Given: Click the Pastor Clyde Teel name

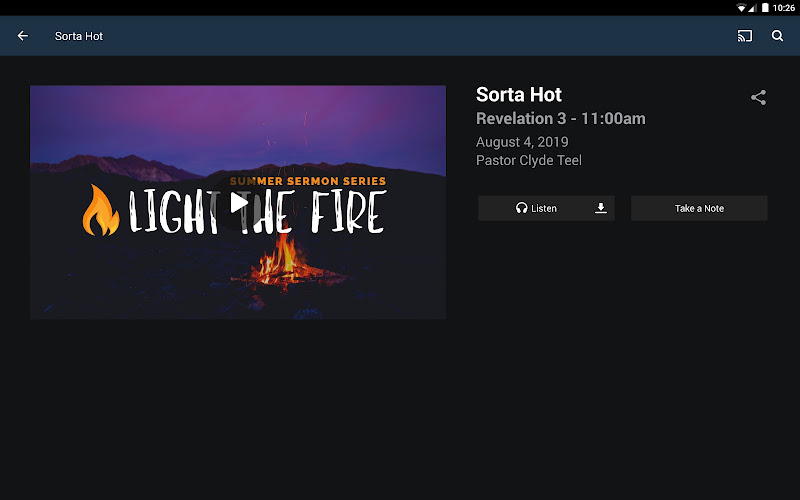Looking at the screenshot, I should tap(529, 160).
